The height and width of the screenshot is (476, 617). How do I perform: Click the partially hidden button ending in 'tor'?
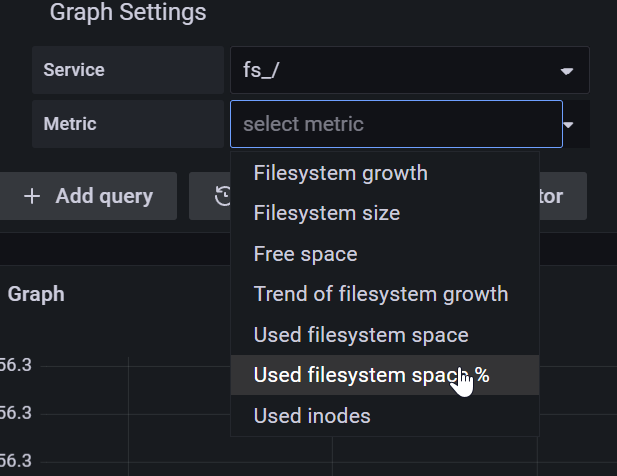point(563,196)
